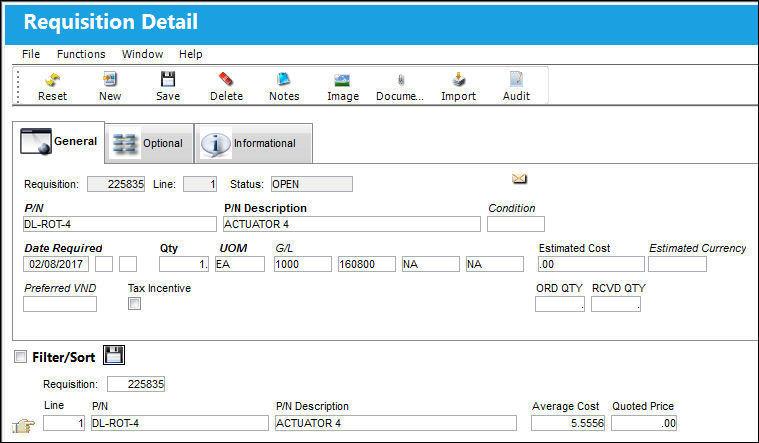
Task: Open the Window menu
Action: tap(142, 54)
